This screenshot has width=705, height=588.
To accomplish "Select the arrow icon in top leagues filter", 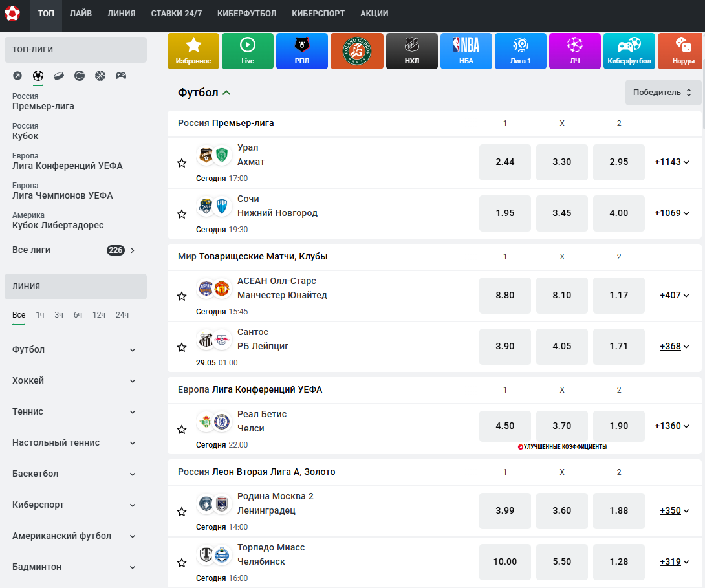I will click(x=17, y=76).
